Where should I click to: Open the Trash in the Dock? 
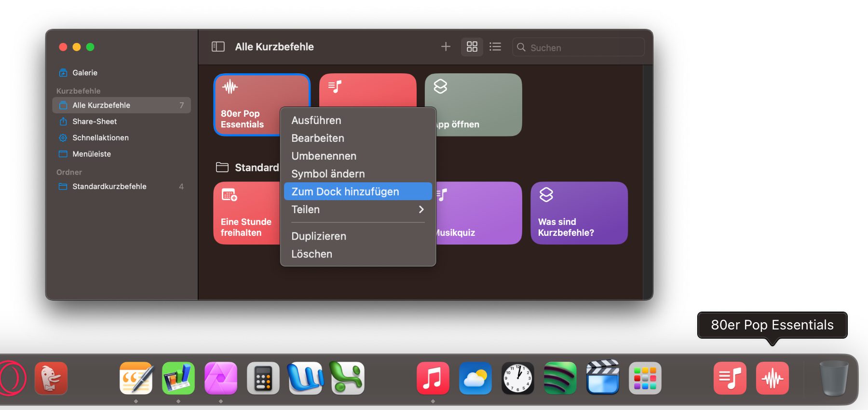tap(834, 379)
